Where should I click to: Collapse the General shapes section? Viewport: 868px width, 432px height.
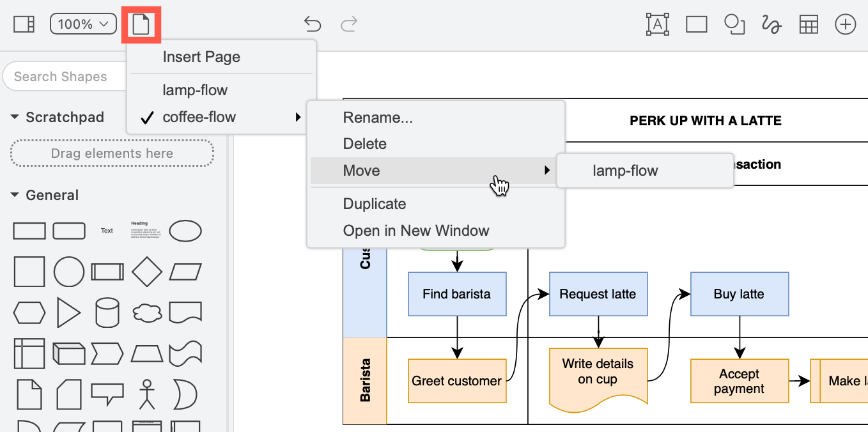tap(15, 195)
